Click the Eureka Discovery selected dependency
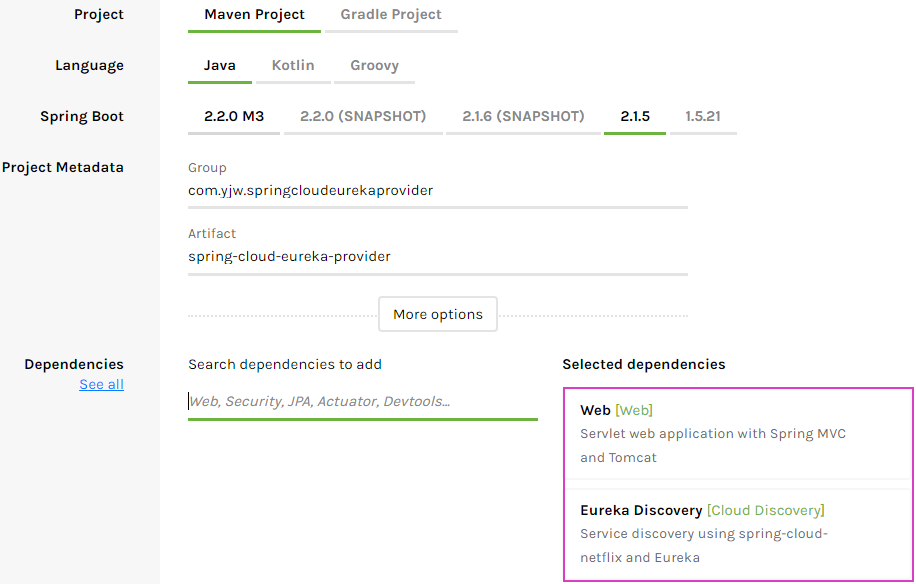This screenshot has height=584, width=916. point(738,534)
